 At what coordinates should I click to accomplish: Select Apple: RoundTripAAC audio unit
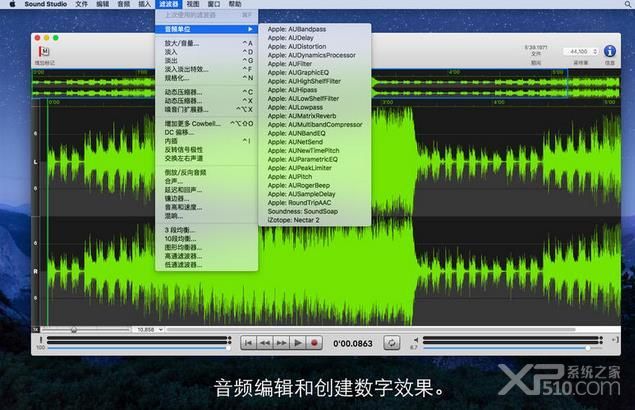coord(315,203)
